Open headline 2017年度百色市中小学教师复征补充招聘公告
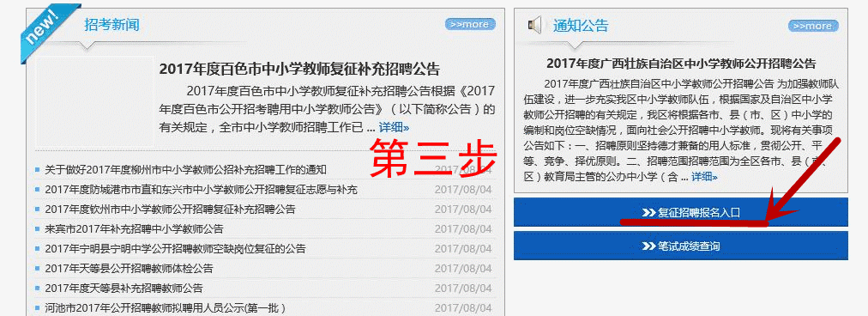 [x=299, y=70]
